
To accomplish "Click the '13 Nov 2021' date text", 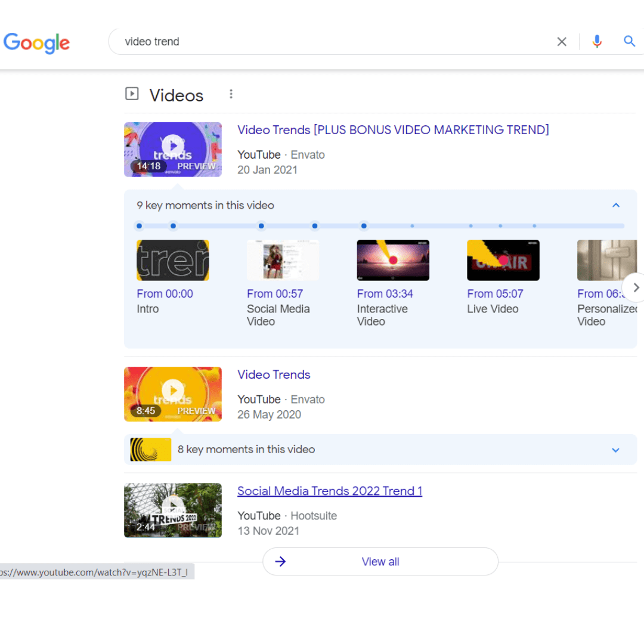I will click(268, 531).
